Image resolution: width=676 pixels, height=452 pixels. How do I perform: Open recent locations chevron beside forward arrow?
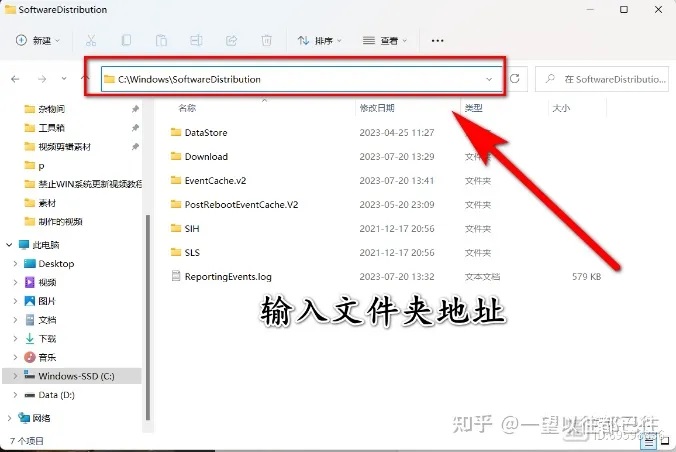point(64,78)
